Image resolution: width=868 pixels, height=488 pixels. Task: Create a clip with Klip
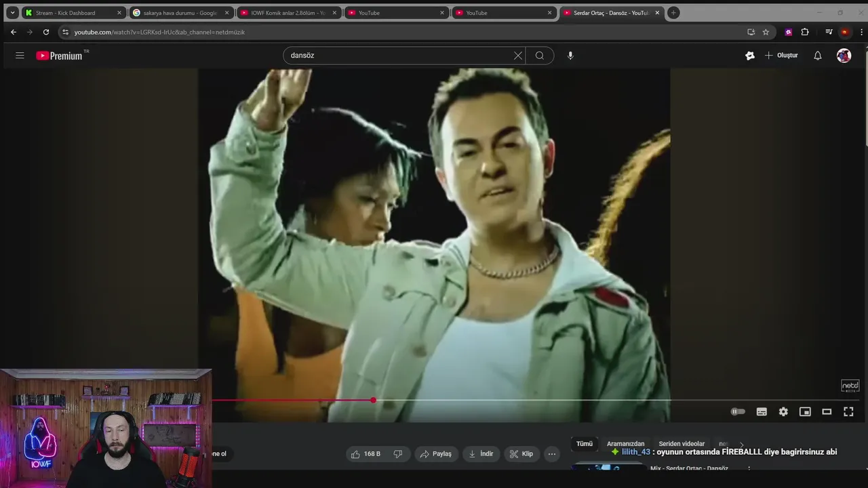pyautogui.click(x=521, y=454)
